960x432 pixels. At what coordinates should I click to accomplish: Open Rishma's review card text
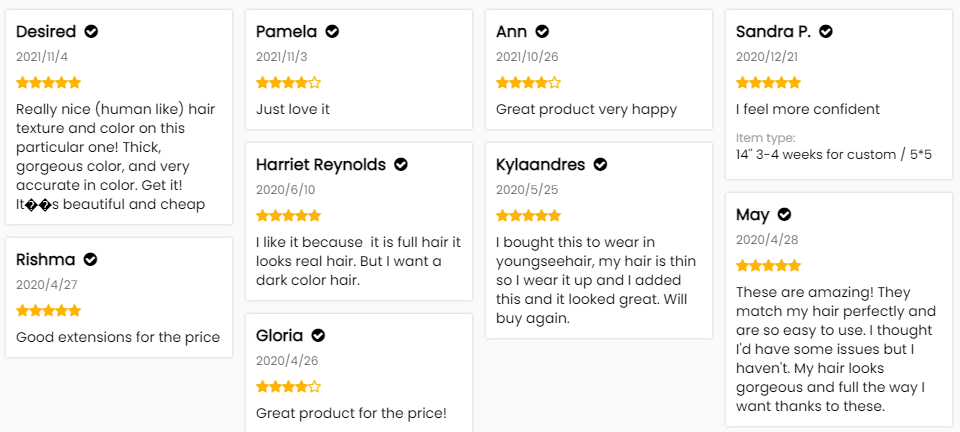(118, 337)
